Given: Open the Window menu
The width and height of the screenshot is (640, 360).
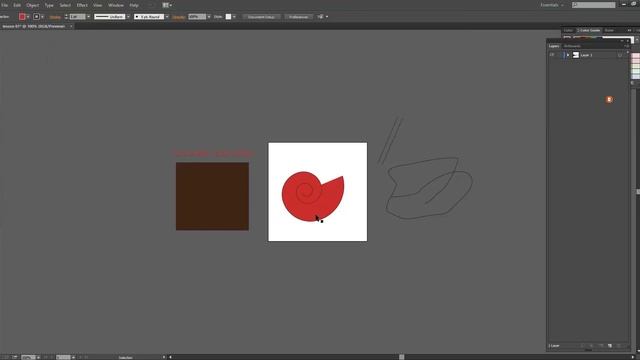Looking at the screenshot, I should coord(116,5).
